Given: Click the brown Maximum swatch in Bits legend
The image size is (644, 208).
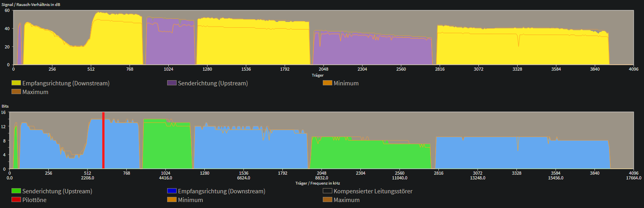Looking at the screenshot, I should click(328, 200).
